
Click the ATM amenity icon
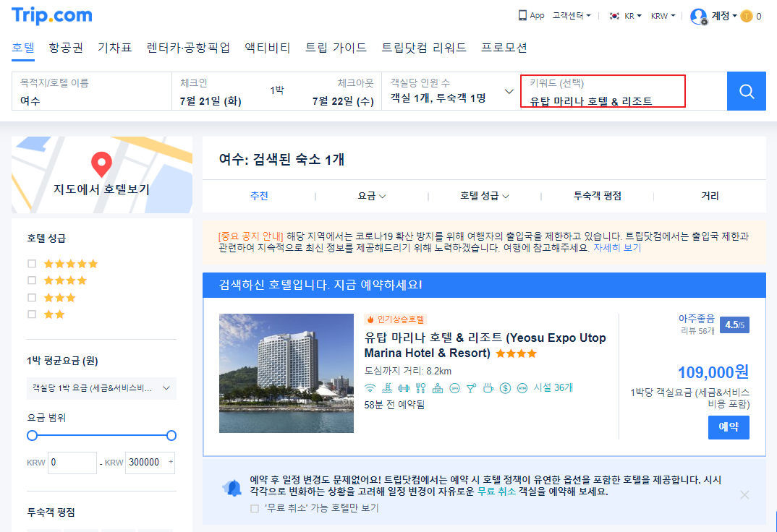[x=522, y=388]
